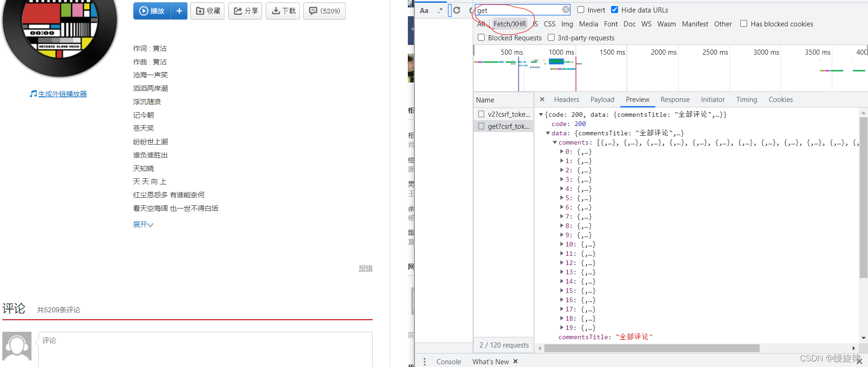Select the Other filter type
868x367 pixels.
[x=723, y=24]
